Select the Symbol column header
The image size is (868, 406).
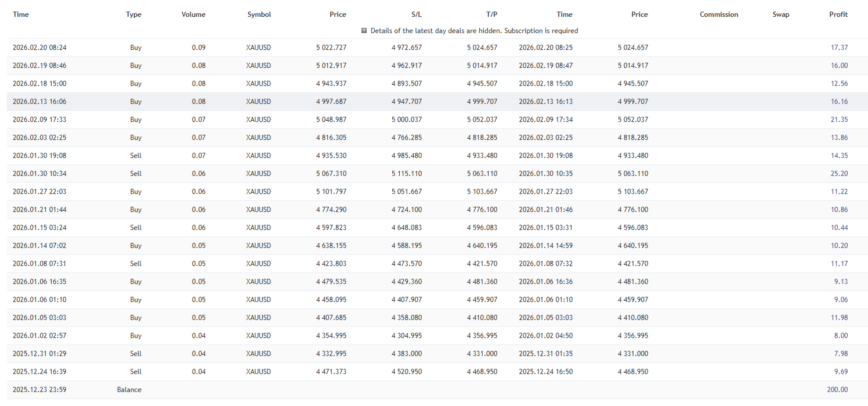[x=259, y=15]
